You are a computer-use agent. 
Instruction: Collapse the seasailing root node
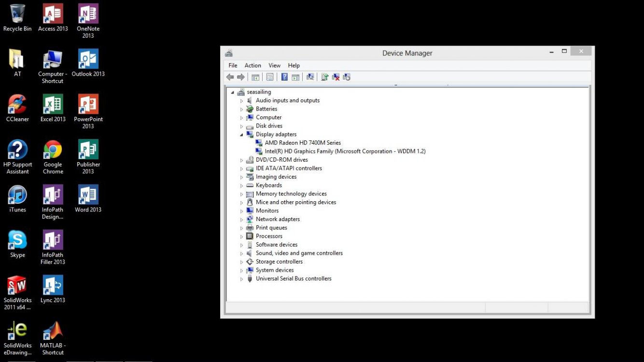coord(233,92)
